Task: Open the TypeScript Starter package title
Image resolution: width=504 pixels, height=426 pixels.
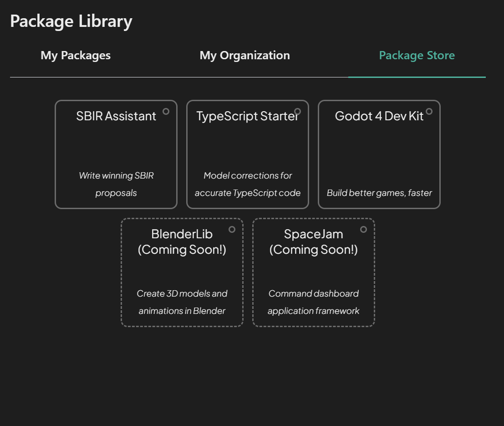Action: click(248, 116)
